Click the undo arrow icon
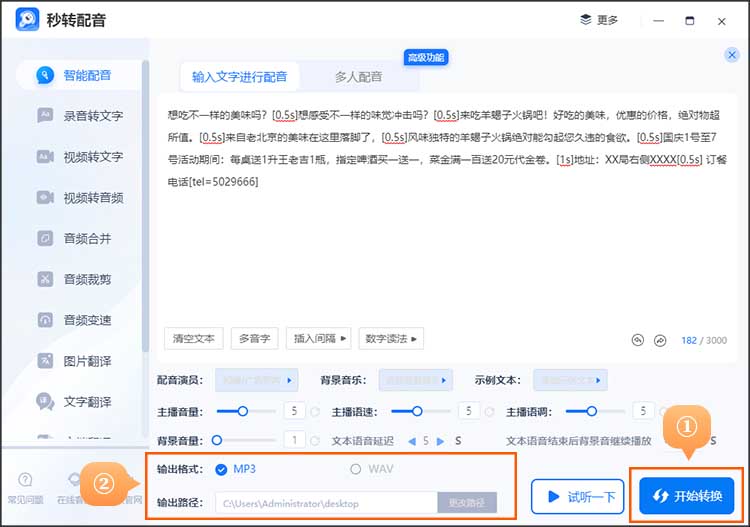The width and height of the screenshot is (750, 527). coord(638,340)
